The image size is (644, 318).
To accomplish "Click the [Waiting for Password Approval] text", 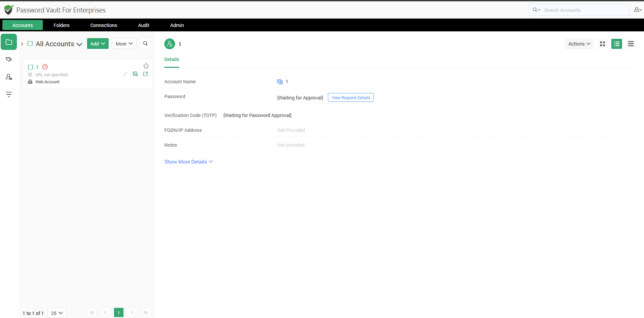I will [257, 115].
